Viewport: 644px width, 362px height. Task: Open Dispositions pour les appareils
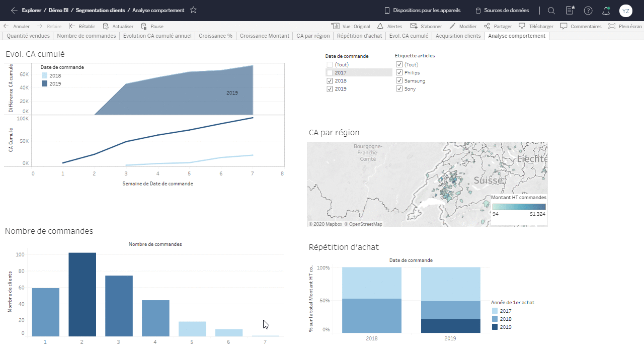point(422,11)
